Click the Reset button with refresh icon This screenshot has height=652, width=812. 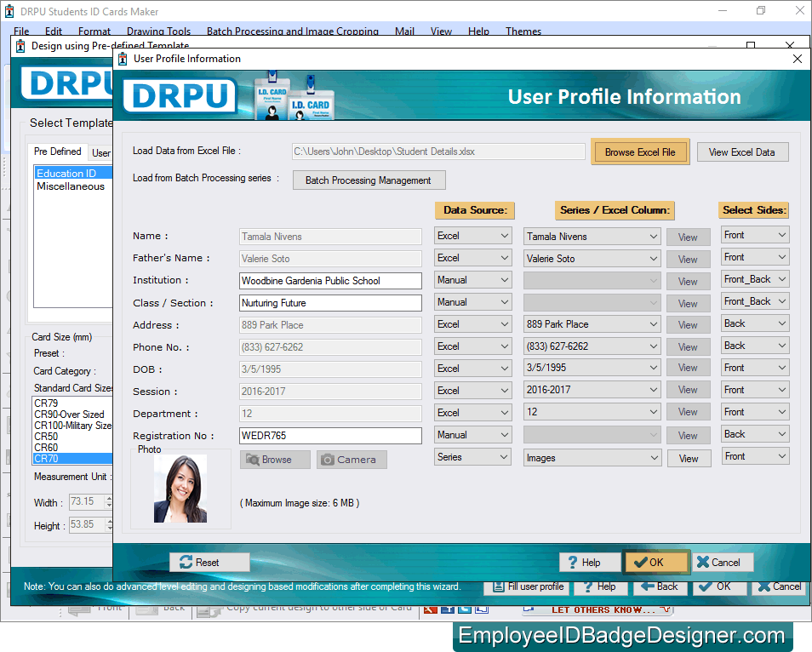coord(209,562)
